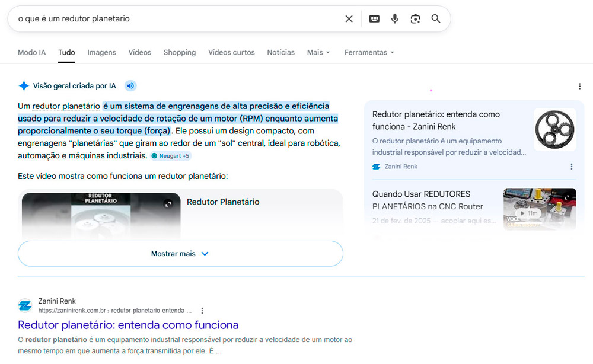Open AI overview three-dot options menu

point(579,86)
